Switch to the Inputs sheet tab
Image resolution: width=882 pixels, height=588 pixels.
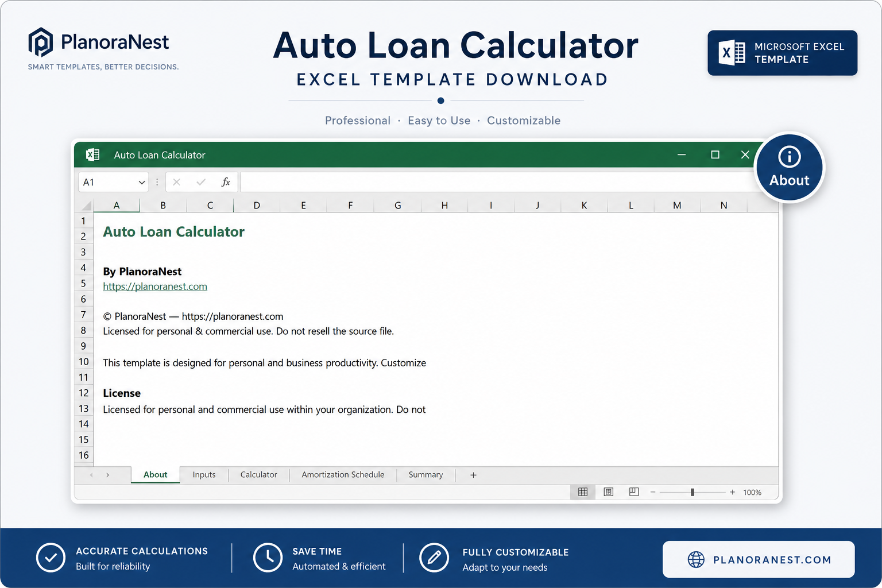[204, 475]
